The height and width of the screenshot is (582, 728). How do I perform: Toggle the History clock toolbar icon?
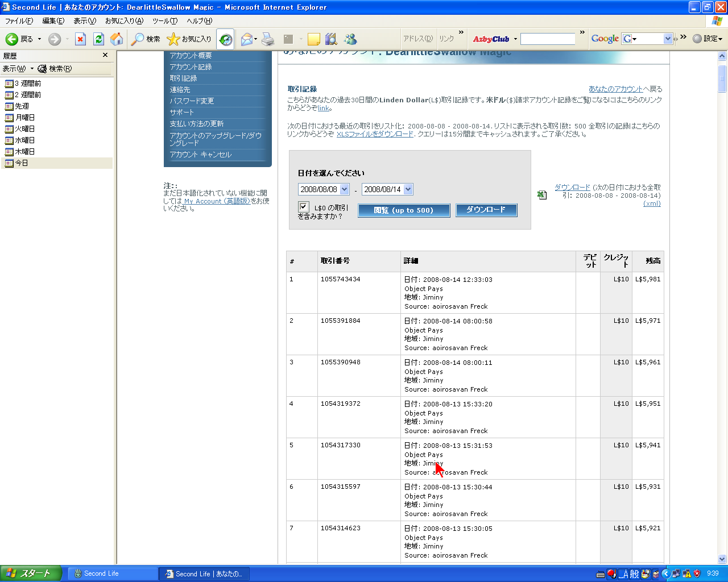(x=225, y=39)
